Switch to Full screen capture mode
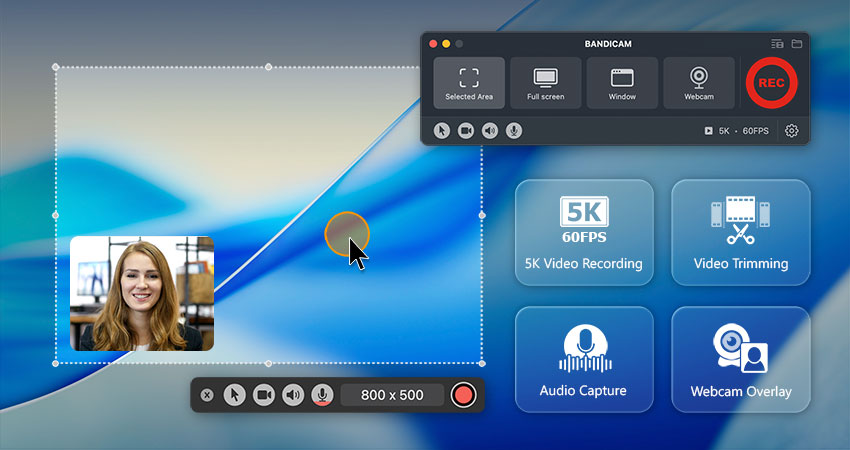Viewport: 850px width, 450px height. (x=545, y=83)
